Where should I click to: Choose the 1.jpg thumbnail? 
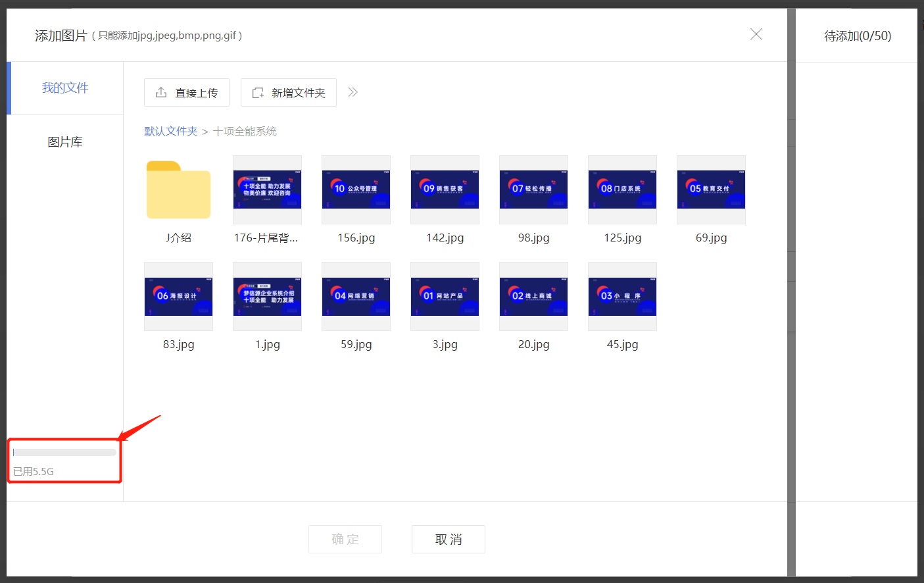267,297
